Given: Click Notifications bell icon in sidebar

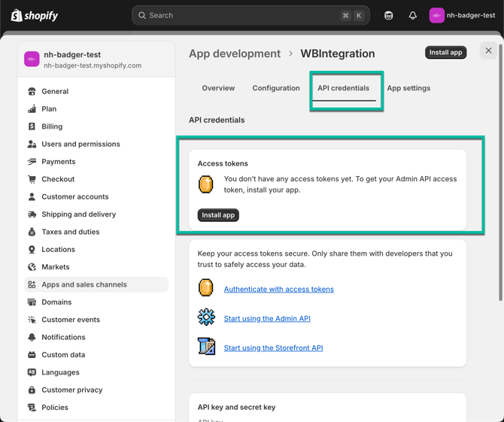Looking at the screenshot, I should (x=32, y=337).
